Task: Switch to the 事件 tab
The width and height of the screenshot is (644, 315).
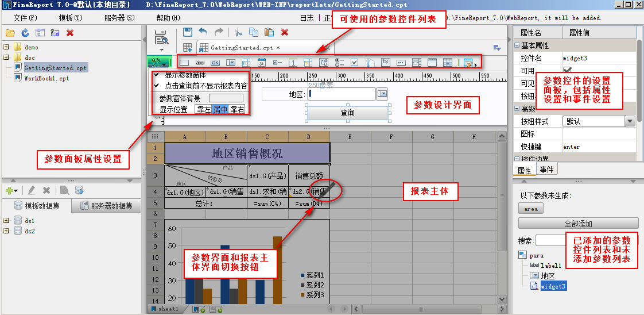Action: [x=546, y=170]
